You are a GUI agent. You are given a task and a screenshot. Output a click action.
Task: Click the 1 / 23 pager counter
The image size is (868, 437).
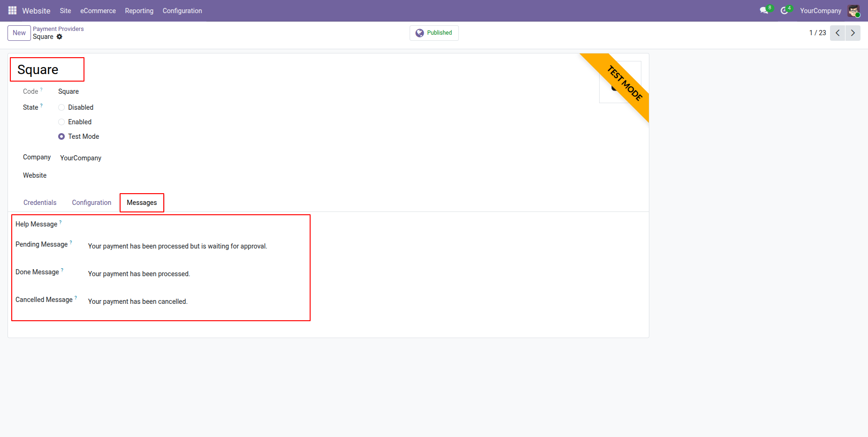(817, 33)
